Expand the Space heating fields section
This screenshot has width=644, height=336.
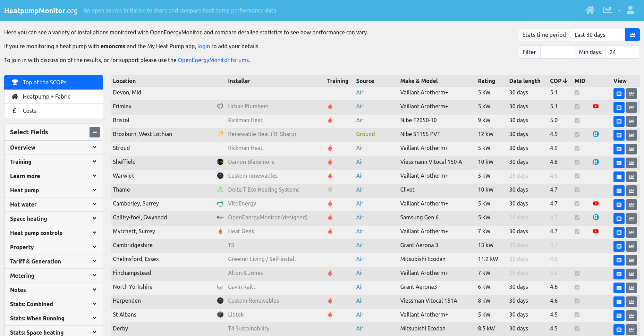pyautogui.click(x=53, y=219)
